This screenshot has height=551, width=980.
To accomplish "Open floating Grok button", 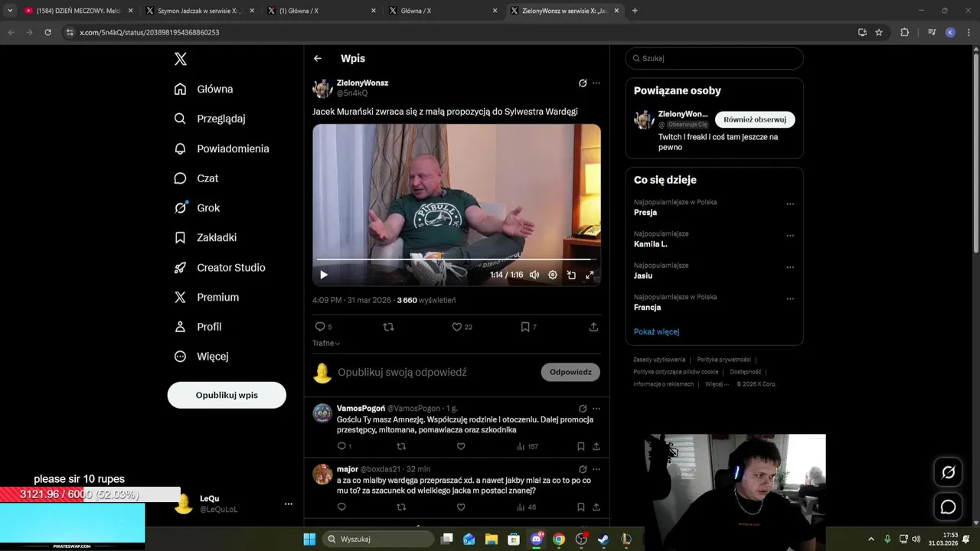I will 948,472.
